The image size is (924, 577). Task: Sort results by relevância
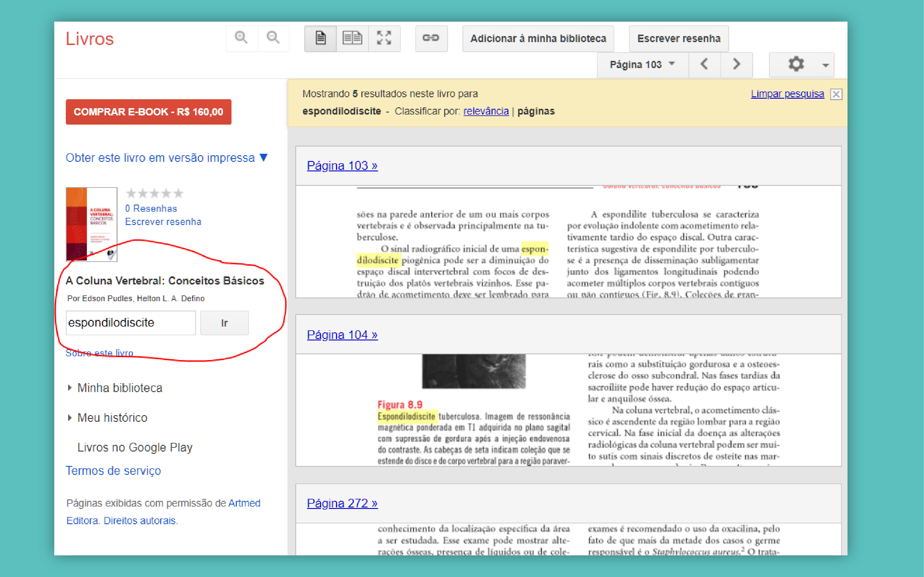(486, 111)
